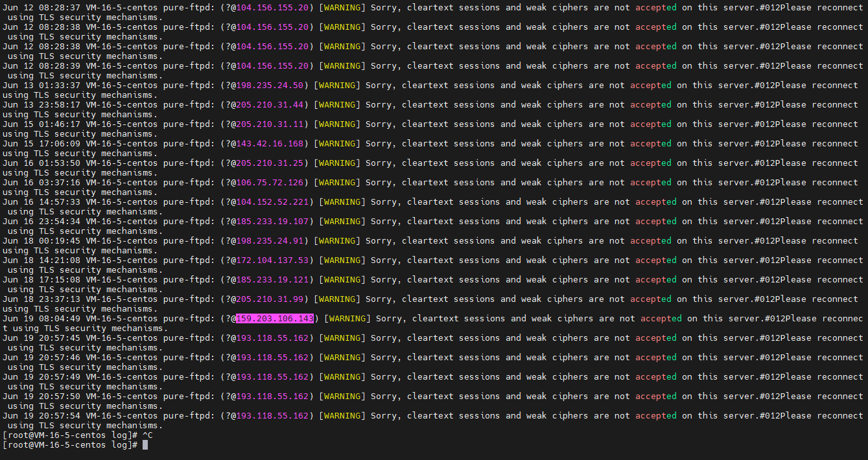
Task: Click timestamp Jun 15 17:06:09
Action: point(41,144)
